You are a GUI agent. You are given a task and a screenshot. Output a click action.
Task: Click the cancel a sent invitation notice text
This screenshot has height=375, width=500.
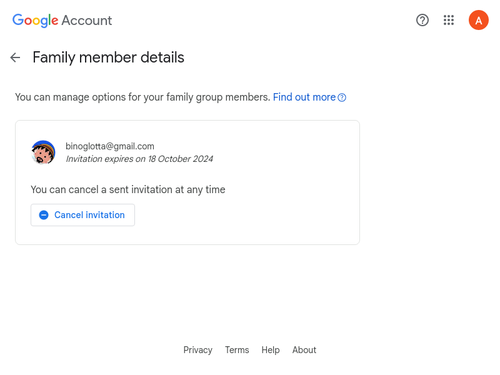[128, 190]
